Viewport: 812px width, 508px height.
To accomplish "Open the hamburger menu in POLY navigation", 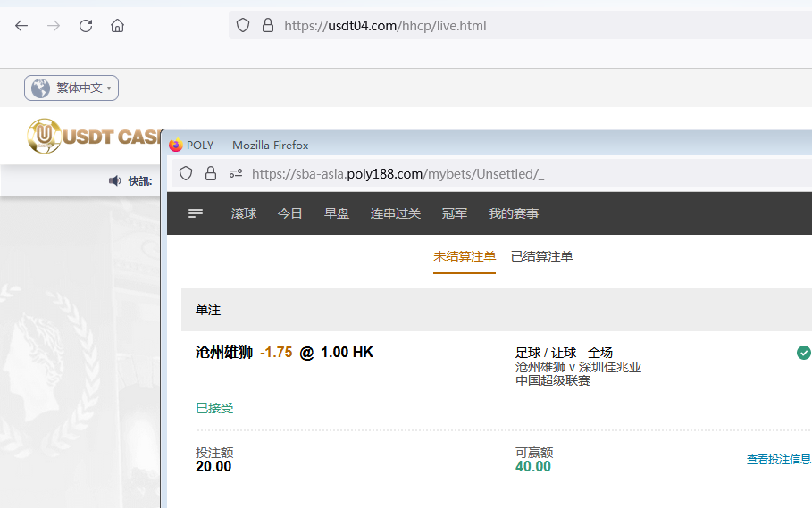I will [x=196, y=213].
